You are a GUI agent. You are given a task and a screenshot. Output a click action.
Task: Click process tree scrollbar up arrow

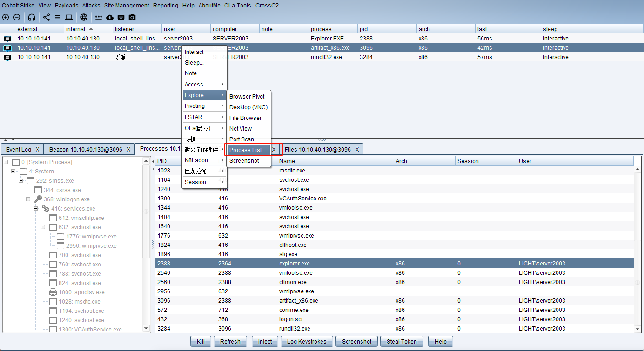pos(147,161)
